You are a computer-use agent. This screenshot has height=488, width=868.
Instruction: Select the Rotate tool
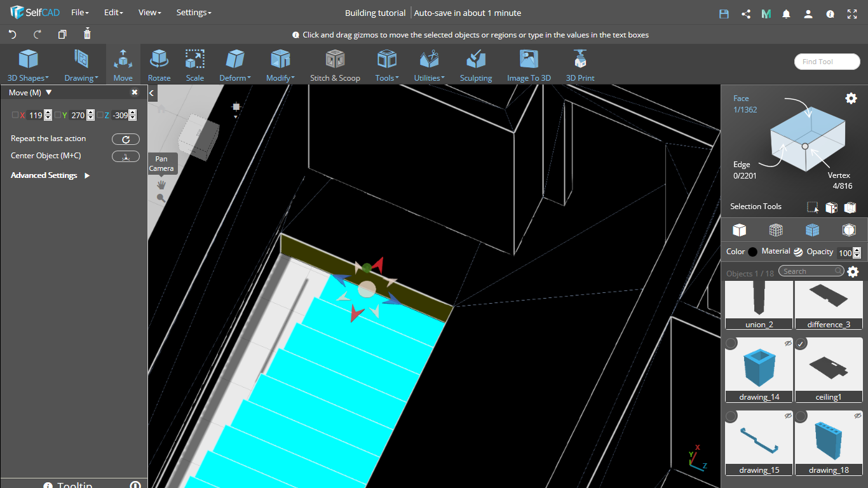coord(159,65)
